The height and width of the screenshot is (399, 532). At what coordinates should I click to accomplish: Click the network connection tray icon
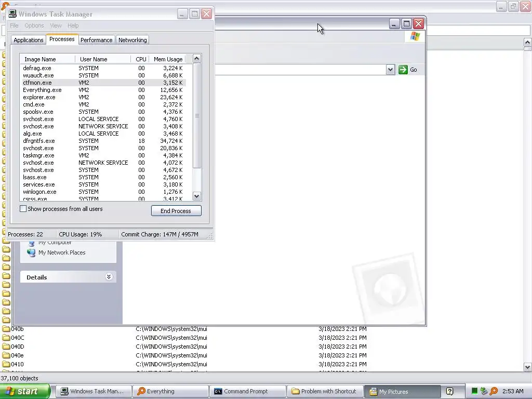(484, 391)
